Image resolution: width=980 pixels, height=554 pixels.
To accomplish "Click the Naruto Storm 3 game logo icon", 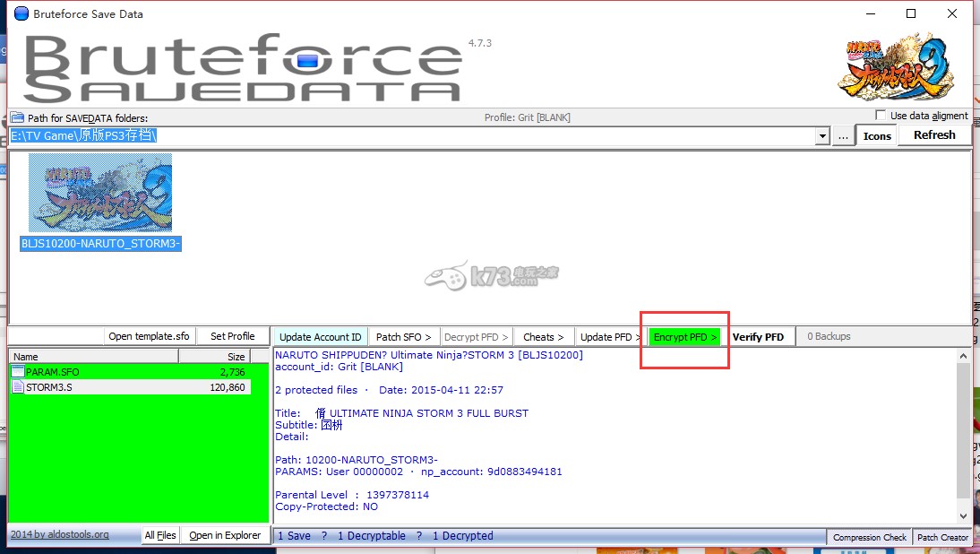I will [903, 68].
